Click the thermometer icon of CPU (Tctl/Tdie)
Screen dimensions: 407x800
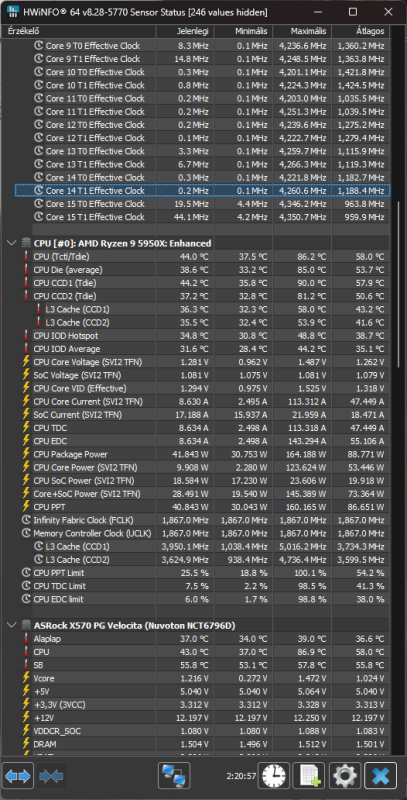coord(26,257)
